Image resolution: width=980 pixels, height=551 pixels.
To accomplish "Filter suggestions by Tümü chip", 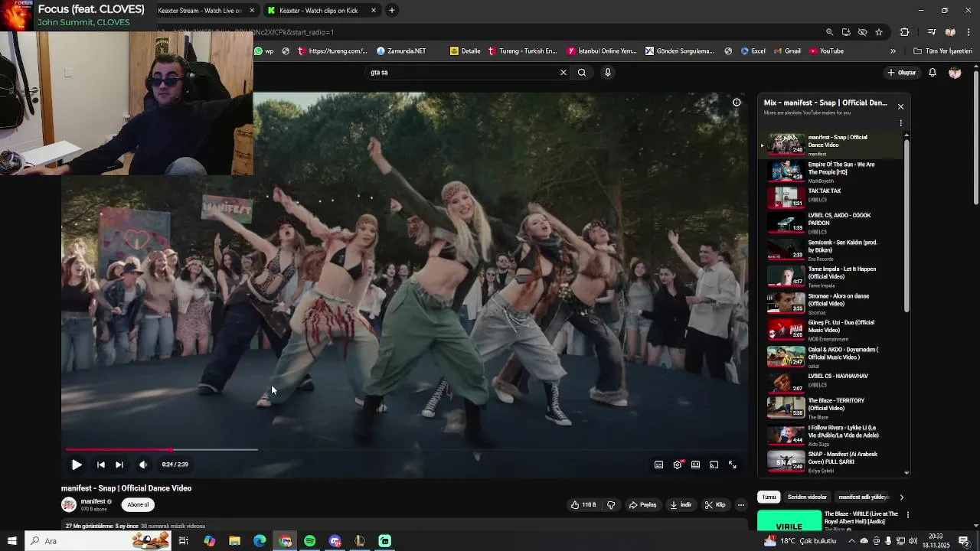I will coord(769,497).
